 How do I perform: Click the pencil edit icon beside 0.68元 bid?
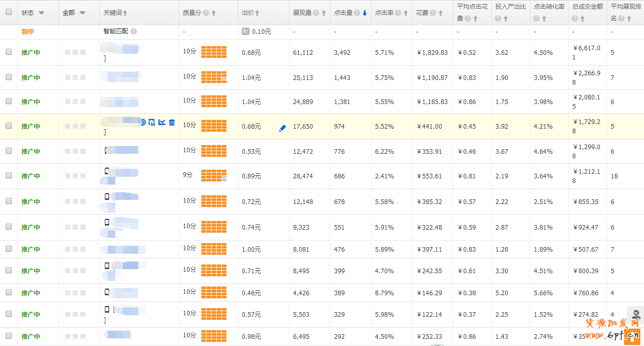[x=282, y=128]
